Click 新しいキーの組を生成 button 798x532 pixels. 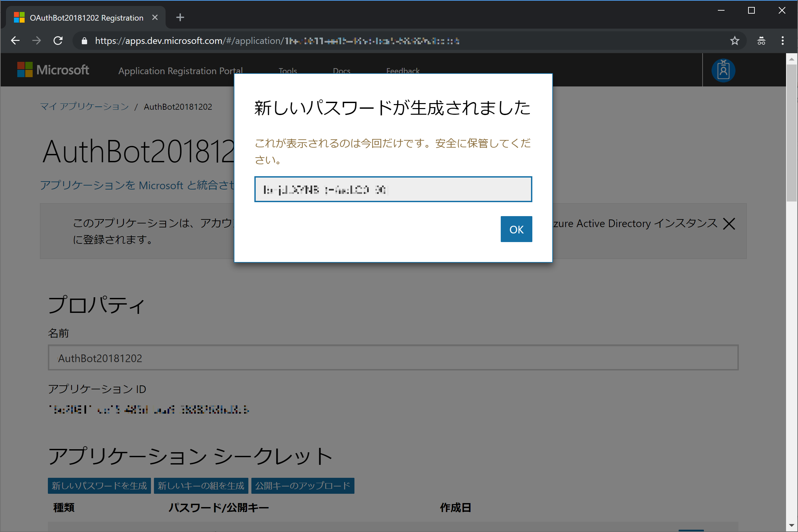[x=201, y=485]
